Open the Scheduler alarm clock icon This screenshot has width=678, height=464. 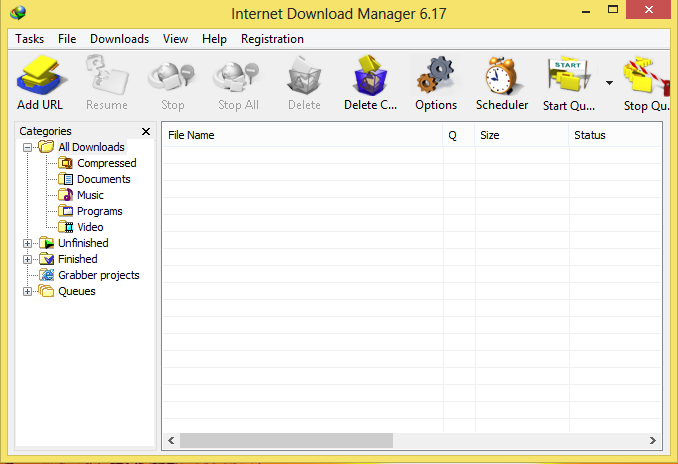pyautogui.click(x=501, y=75)
